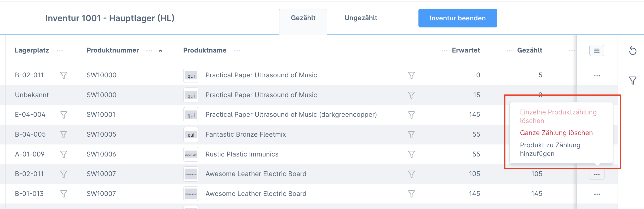Open the sidebar filter icon below the reset arrow
Image resolution: width=644 pixels, height=209 pixels.
tap(632, 81)
